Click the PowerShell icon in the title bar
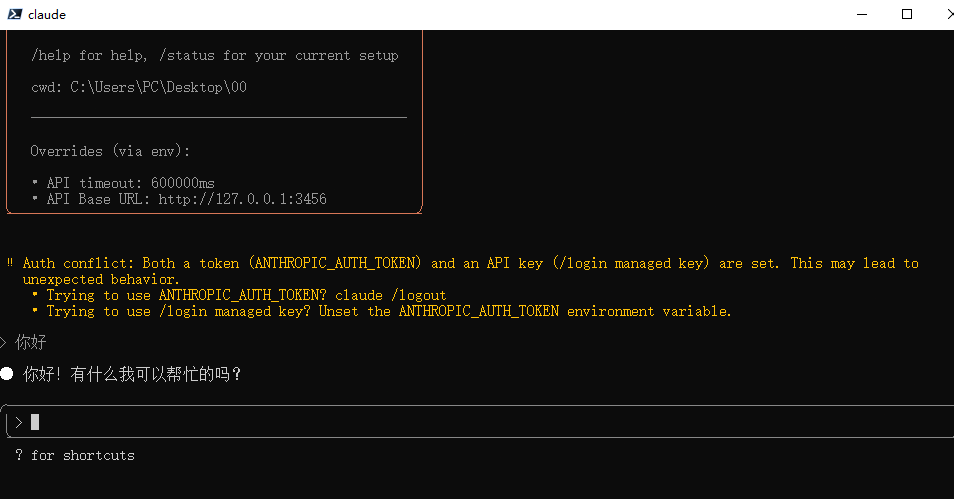Screen dimensions: 954x499 15,14
